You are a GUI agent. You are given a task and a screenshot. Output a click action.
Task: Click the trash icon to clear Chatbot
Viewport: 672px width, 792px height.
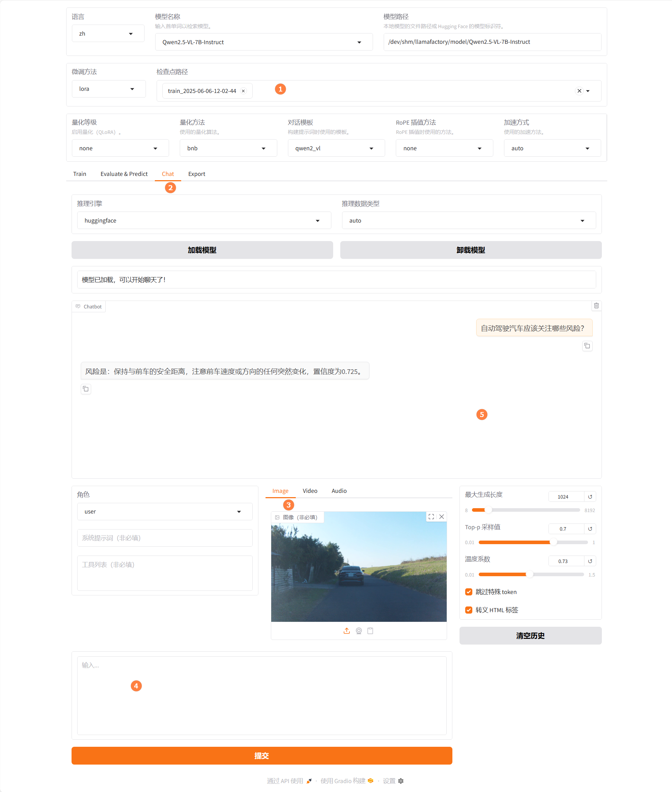tap(596, 306)
